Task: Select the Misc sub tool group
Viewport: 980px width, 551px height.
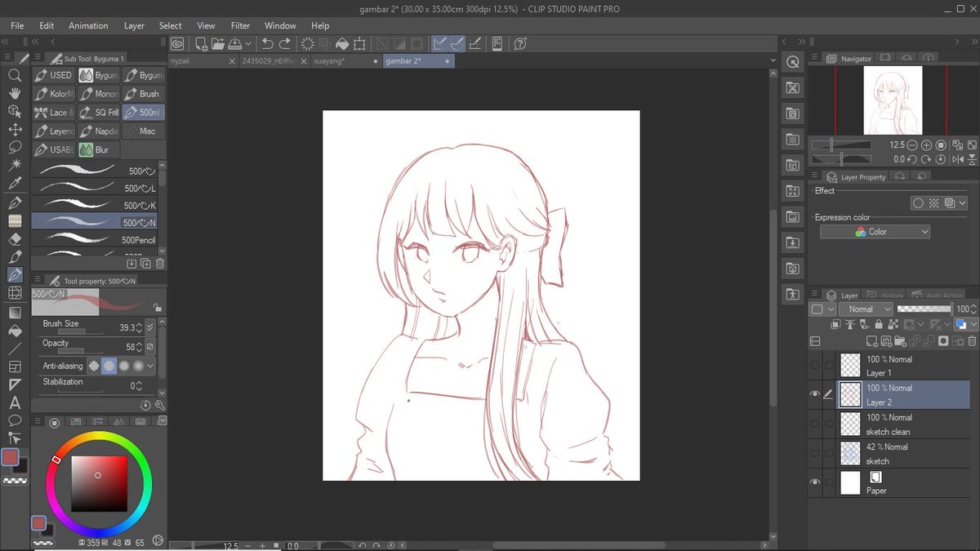Action: [144, 131]
